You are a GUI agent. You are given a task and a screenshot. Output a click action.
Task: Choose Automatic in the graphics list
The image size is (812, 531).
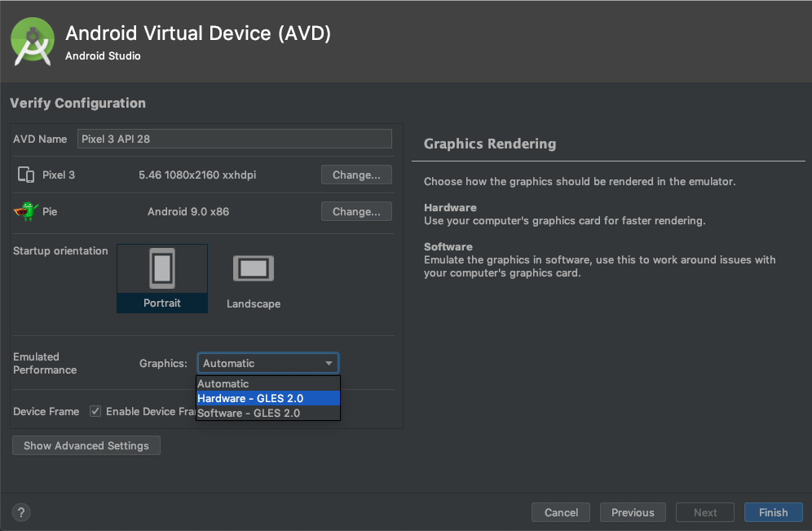point(223,383)
